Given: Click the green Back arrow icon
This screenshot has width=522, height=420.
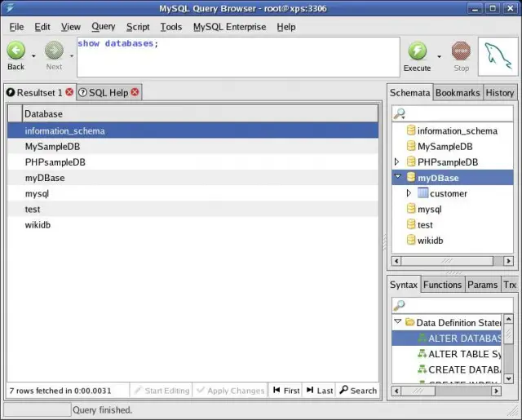Looking at the screenshot, I should [16, 51].
